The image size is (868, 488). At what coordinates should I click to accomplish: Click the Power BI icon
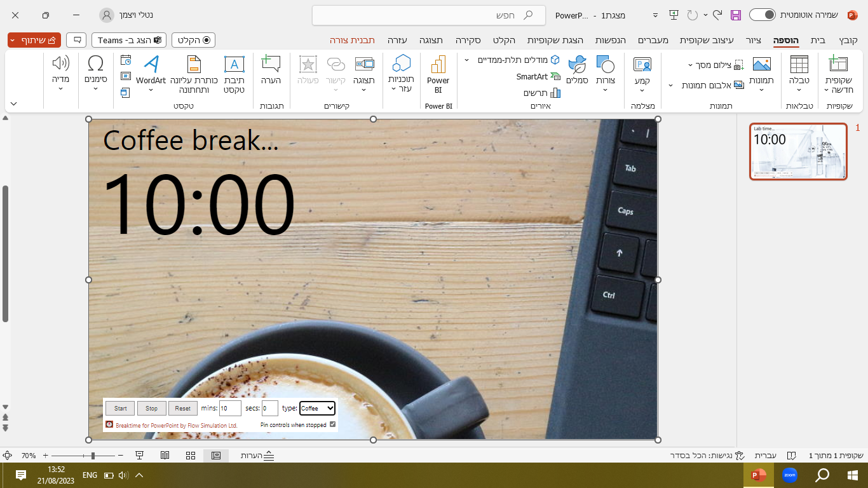point(438,65)
